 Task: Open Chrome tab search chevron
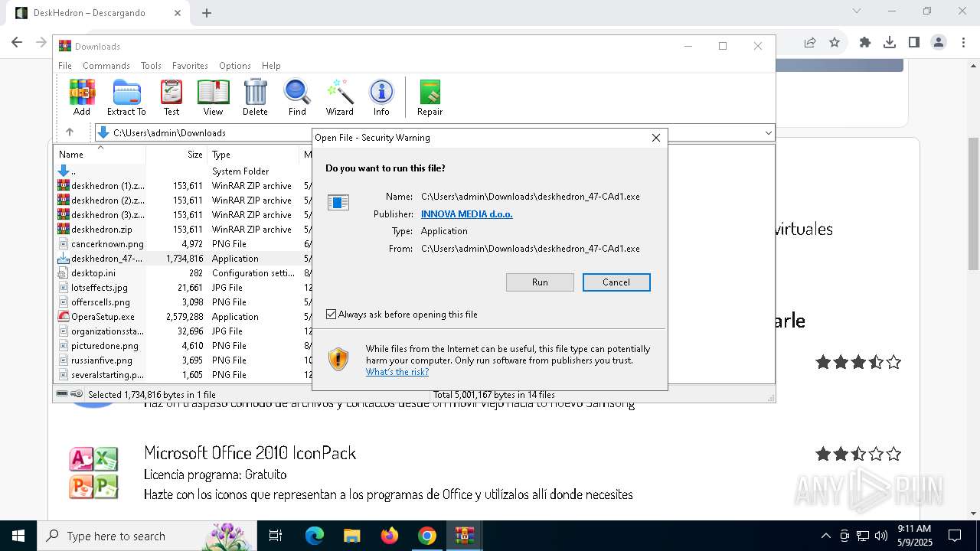857,11
